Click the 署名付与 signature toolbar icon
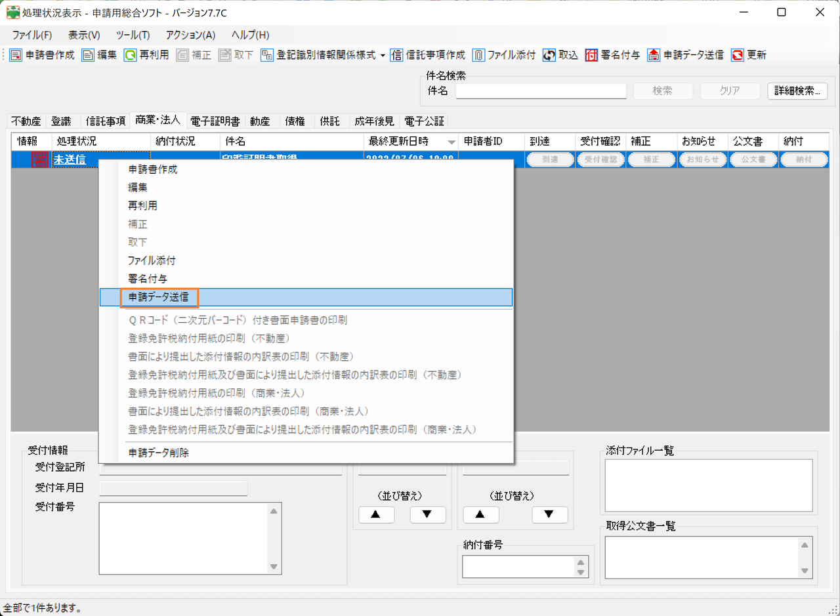Image resolution: width=840 pixels, height=616 pixels. [x=591, y=55]
